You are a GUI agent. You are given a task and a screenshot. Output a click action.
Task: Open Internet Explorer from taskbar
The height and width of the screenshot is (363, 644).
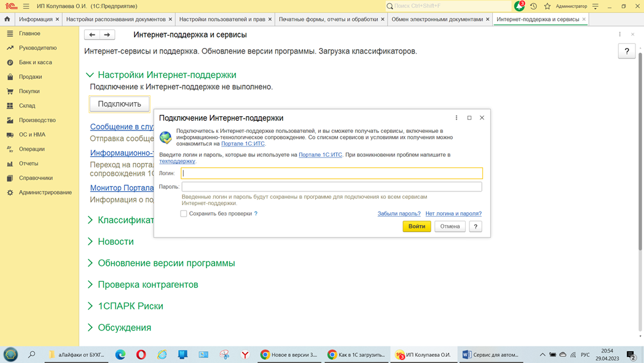click(x=162, y=354)
